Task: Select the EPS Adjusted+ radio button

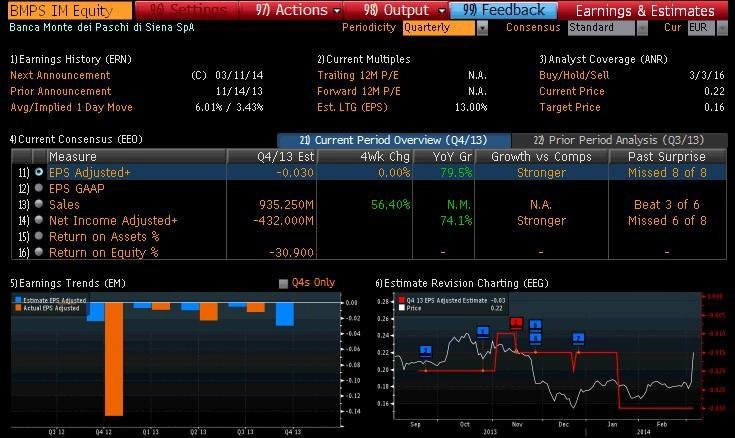Action: point(39,172)
